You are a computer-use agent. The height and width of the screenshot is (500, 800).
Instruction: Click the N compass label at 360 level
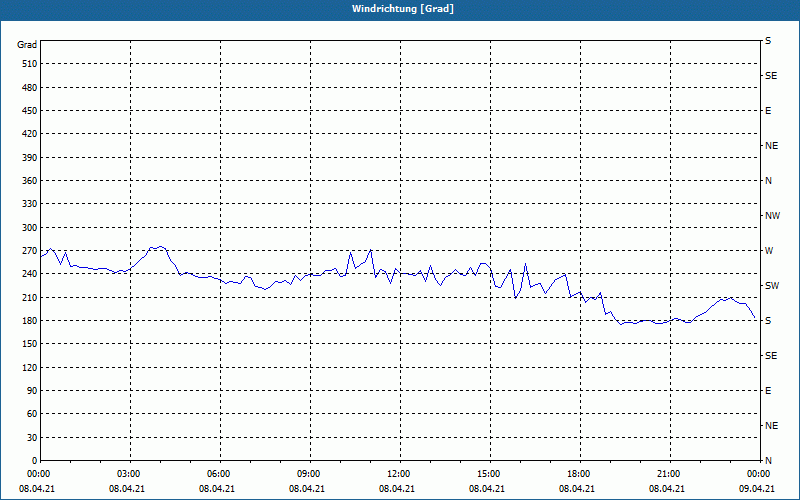pos(768,181)
